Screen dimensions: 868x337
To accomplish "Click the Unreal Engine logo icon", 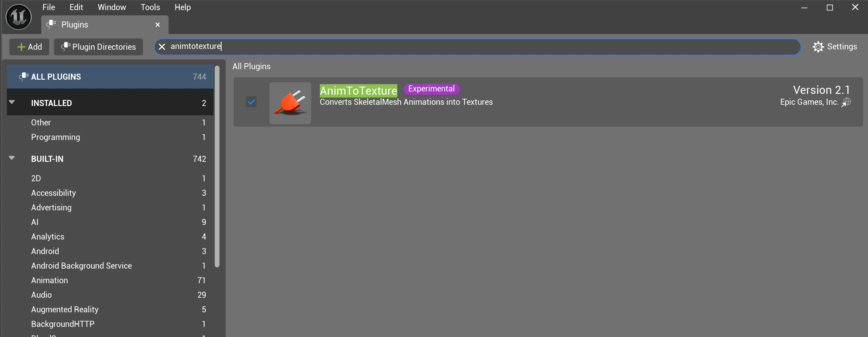I will [19, 17].
